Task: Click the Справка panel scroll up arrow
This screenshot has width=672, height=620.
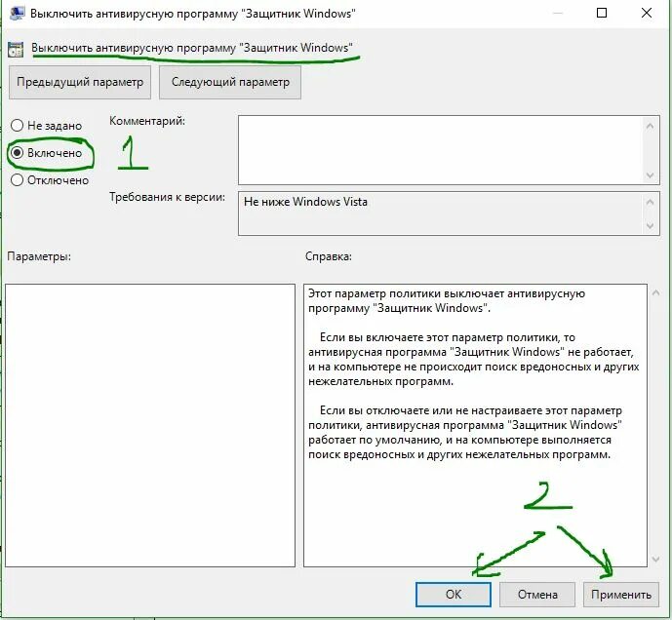Action: tap(655, 293)
